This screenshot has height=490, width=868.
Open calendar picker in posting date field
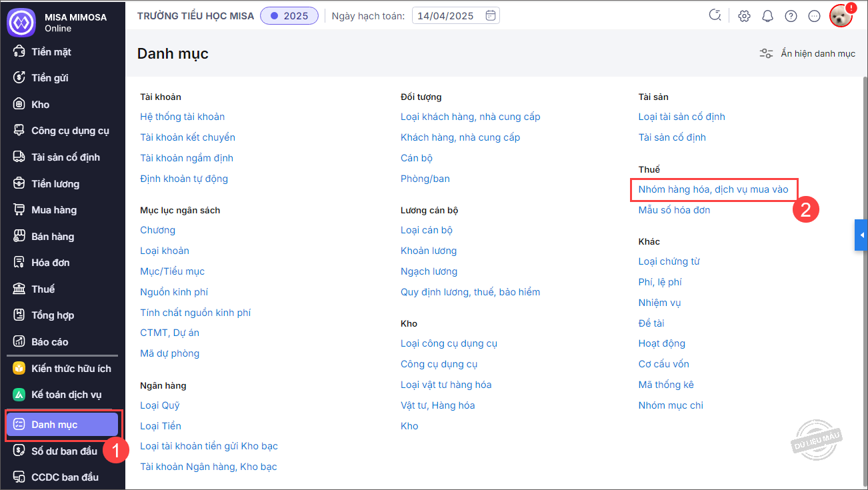coord(490,16)
